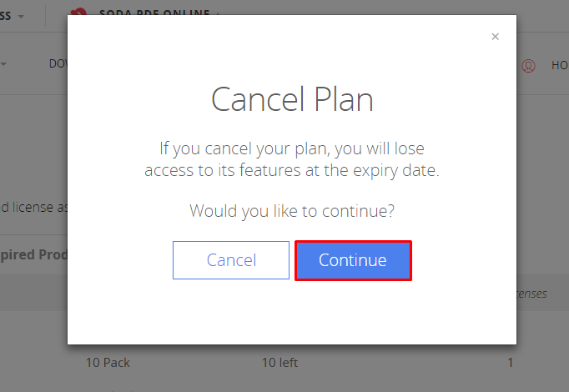Open the dropdown arrow left of DO menu

coord(3,64)
